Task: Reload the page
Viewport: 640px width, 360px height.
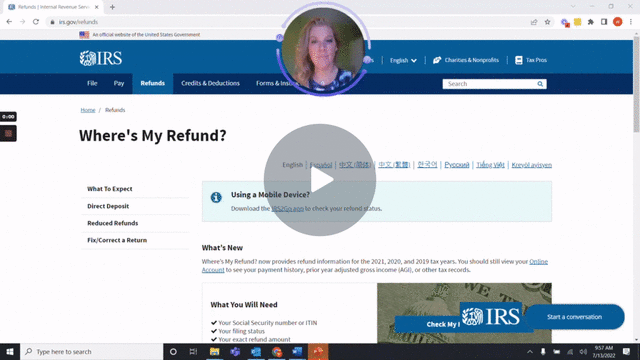Action: pos(36,22)
